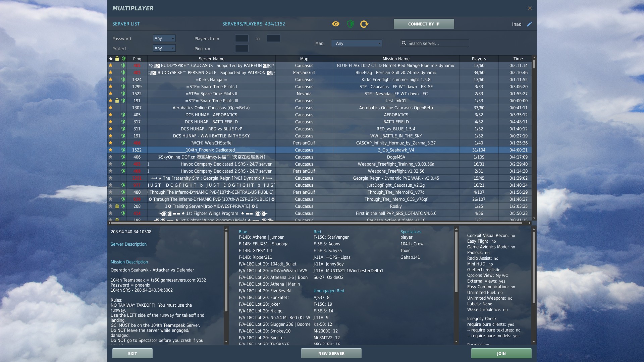This screenshot has height=362, width=644.
Task: Click the search magnifier icon
Action: point(404,43)
